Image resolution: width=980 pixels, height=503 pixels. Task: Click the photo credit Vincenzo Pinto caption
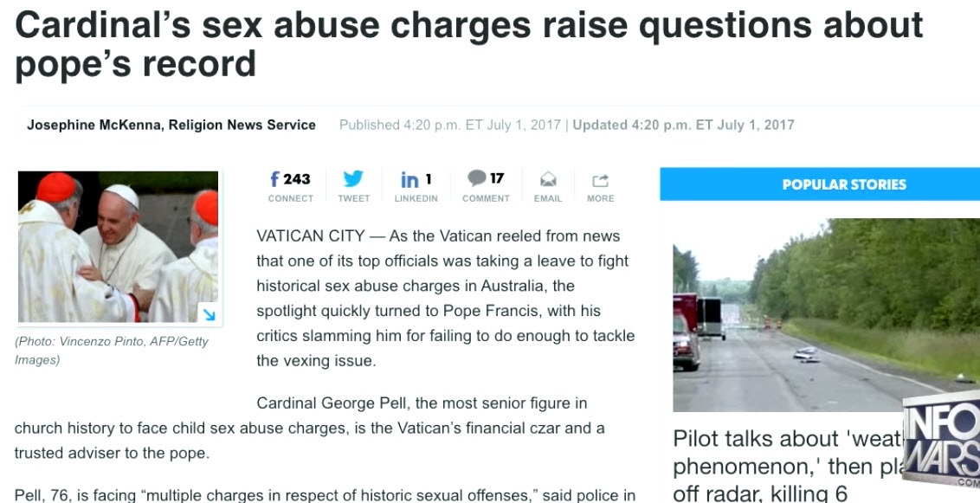[x=112, y=351]
